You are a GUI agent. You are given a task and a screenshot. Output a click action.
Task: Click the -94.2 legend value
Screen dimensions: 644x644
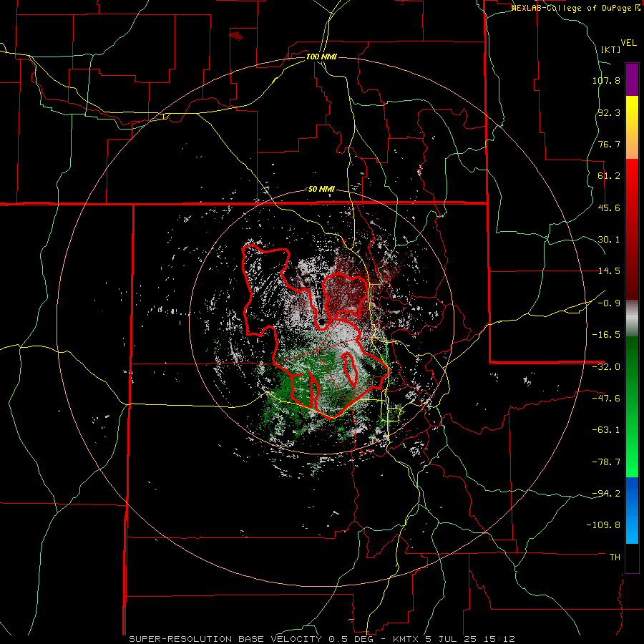tap(606, 493)
